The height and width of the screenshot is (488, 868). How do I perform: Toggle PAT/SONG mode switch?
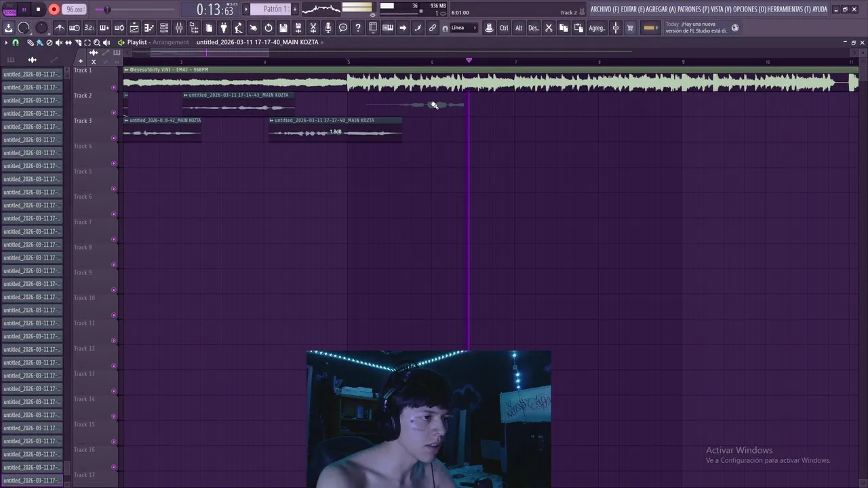pos(9,9)
